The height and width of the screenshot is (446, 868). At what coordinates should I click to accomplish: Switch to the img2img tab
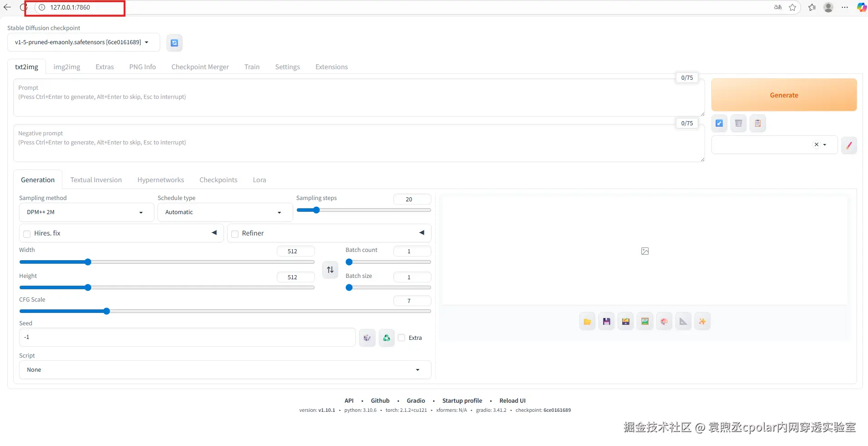coord(66,67)
